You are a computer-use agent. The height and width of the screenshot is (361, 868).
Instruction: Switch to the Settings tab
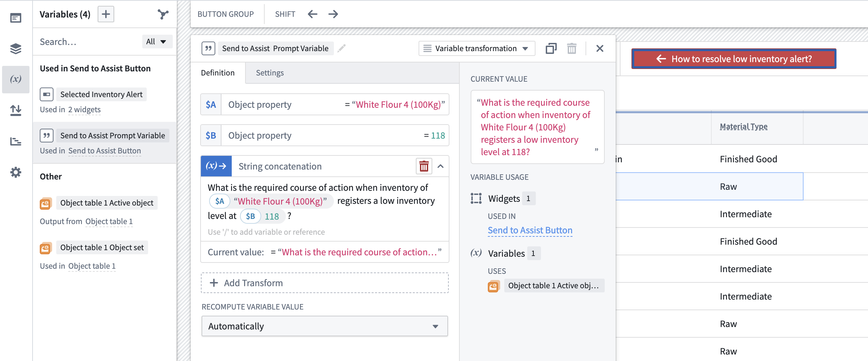pyautogui.click(x=270, y=73)
